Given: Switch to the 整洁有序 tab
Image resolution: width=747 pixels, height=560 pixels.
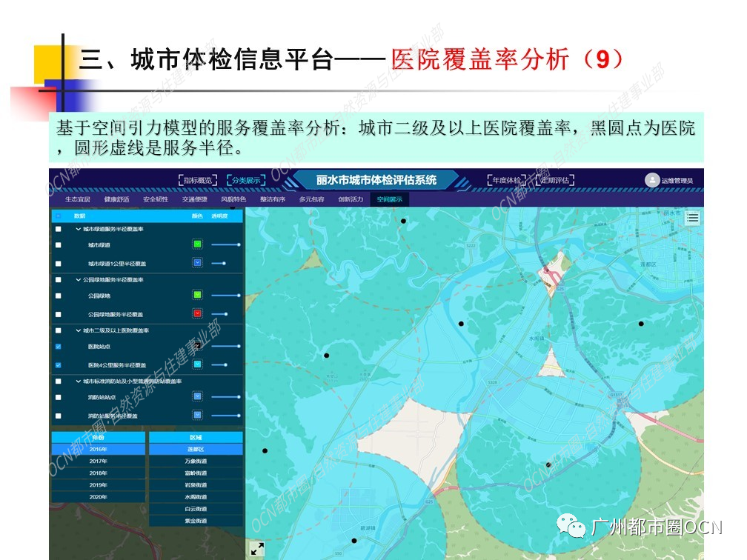Looking at the screenshot, I should coord(273,199).
